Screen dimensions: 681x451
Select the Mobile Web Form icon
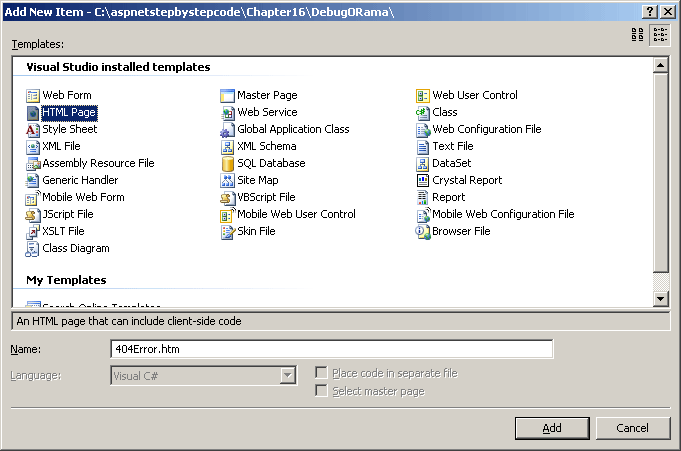(33, 198)
